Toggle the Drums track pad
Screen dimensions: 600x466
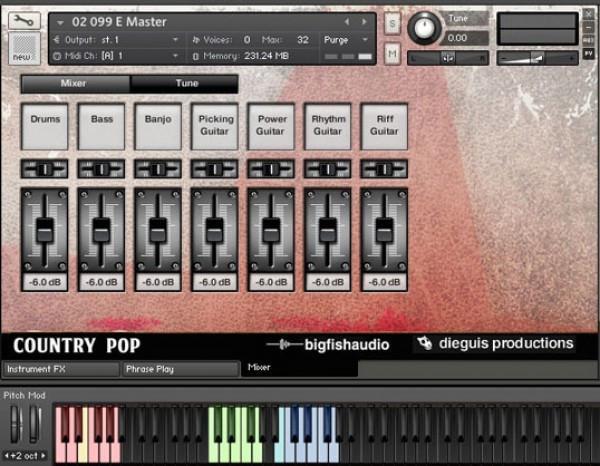[44, 125]
